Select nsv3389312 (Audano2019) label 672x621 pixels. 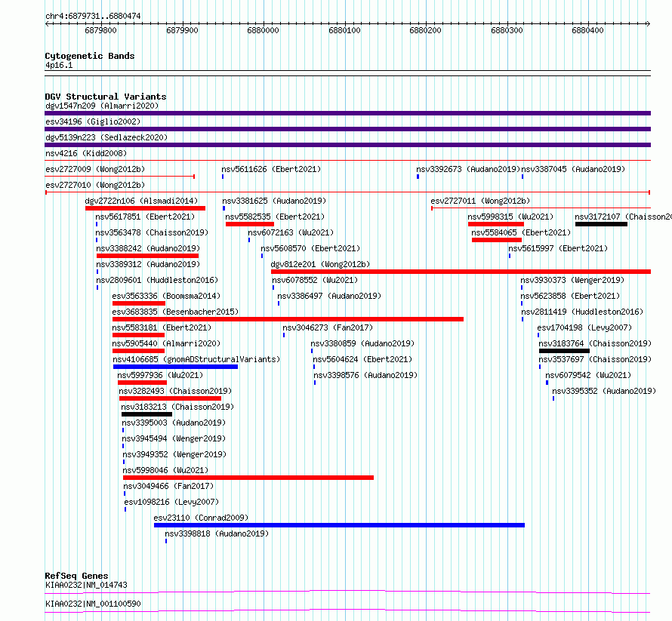pos(148,264)
